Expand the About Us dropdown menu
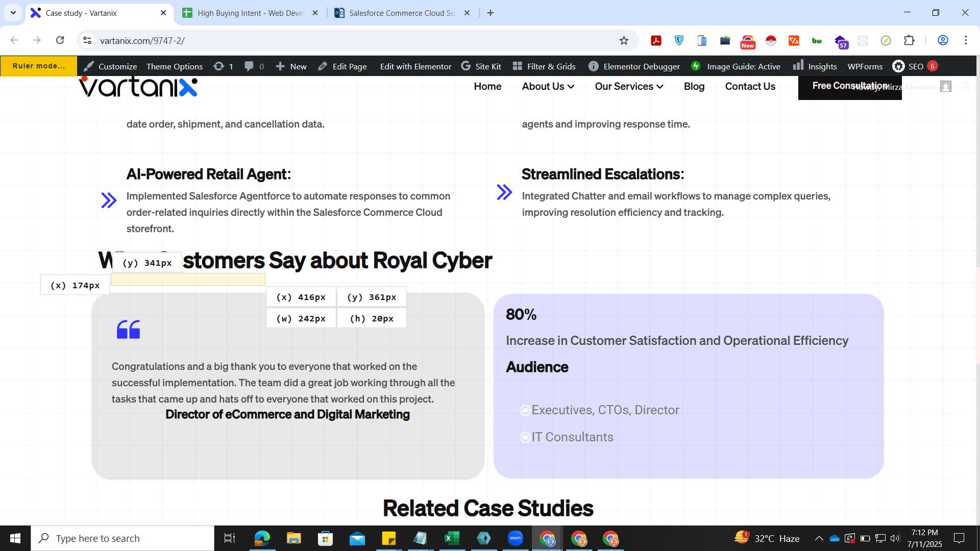The image size is (980, 551). pos(548,86)
